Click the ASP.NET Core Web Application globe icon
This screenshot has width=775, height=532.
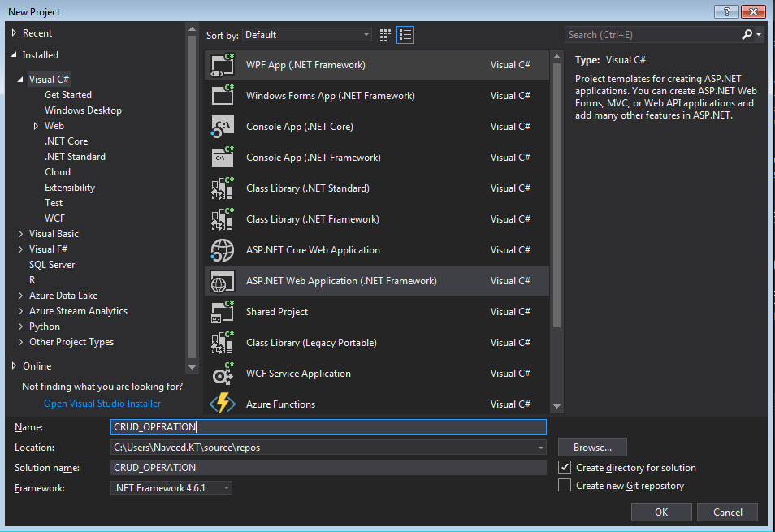[223, 250]
